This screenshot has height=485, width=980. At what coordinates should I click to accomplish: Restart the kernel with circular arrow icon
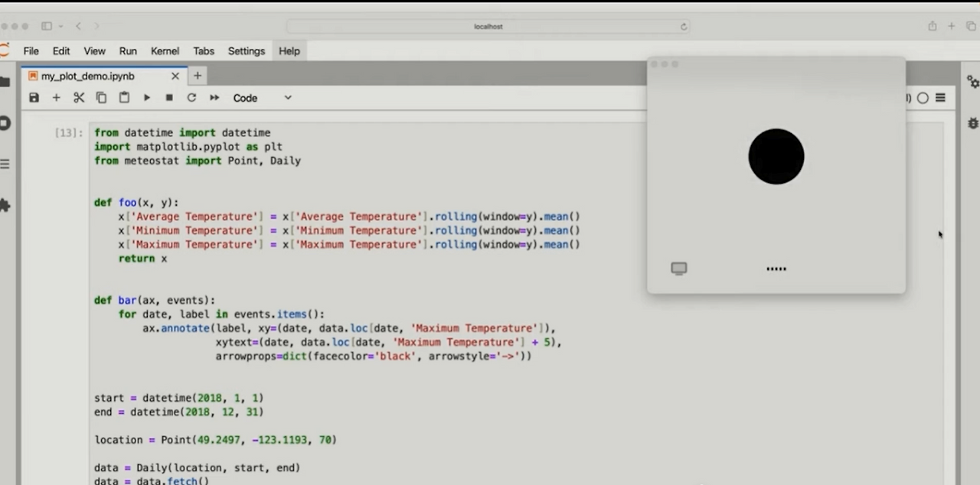click(x=191, y=98)
